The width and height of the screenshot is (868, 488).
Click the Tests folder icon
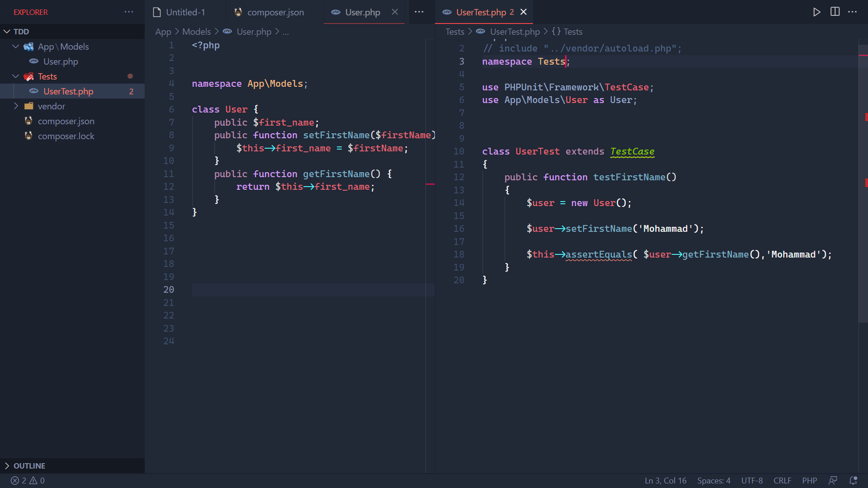coord(29,76)
